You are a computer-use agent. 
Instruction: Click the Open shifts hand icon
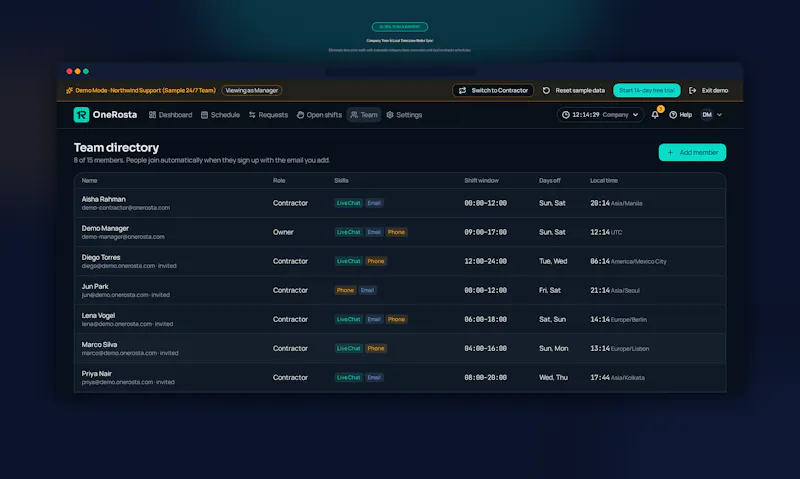(300, 115)
